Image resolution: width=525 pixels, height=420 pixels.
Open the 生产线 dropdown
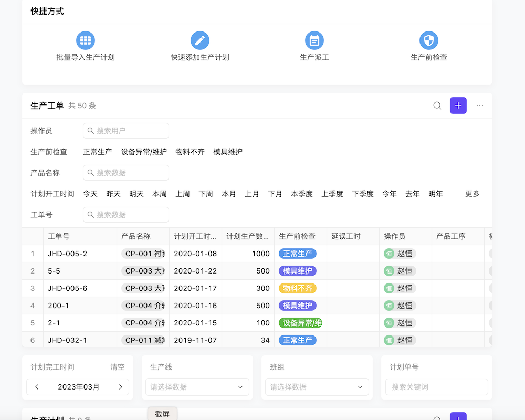pos(197,387)
